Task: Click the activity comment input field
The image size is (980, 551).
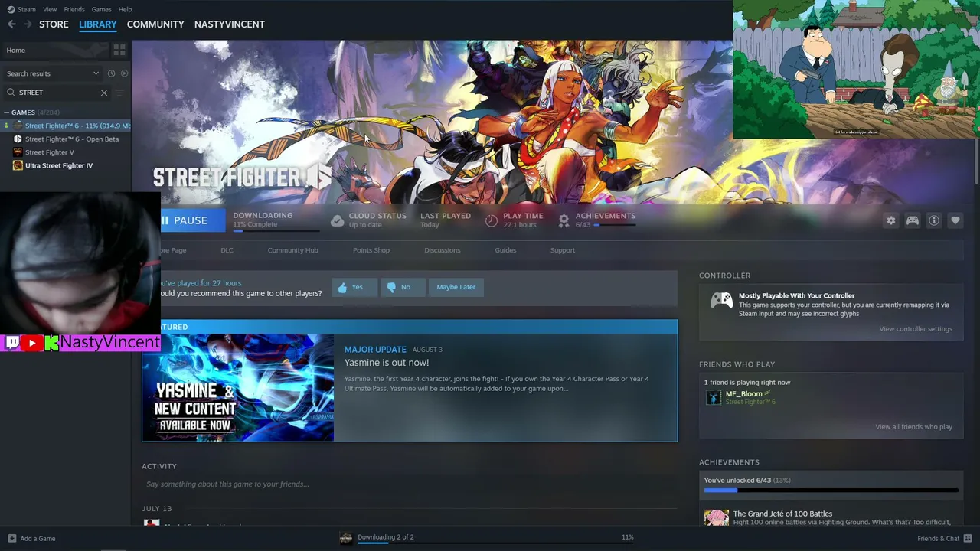Action: point(410,484)
